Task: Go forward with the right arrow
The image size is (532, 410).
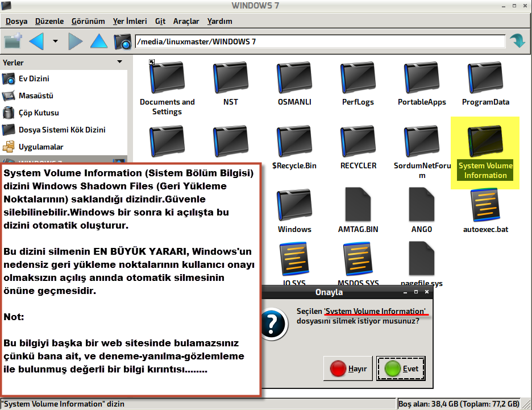Action: tap(75, 42)
